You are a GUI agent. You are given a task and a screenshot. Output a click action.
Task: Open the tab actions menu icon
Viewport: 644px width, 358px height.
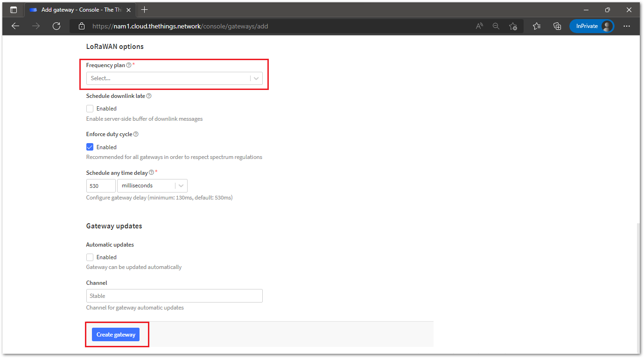click(14, 10)
